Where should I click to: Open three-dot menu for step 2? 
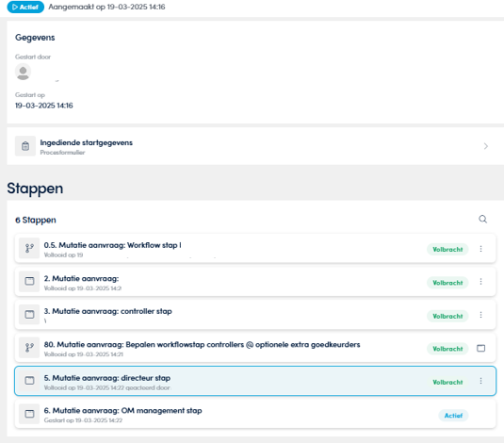(480, 282)
